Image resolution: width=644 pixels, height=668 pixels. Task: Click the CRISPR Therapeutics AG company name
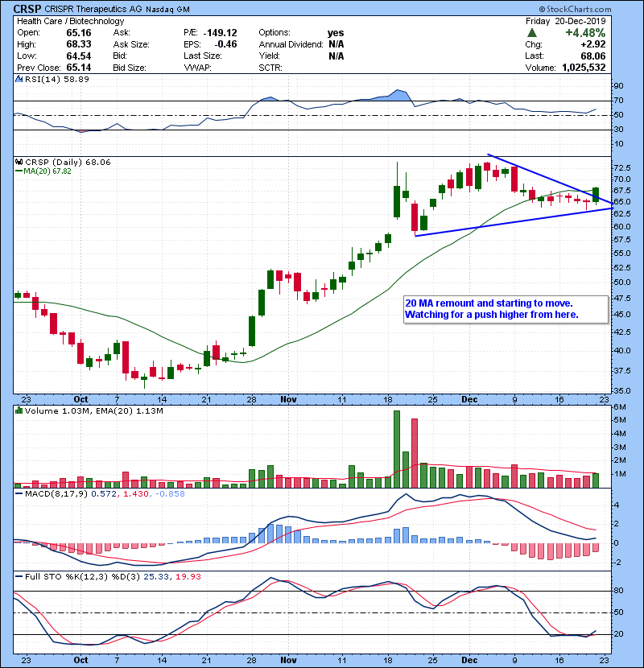tap(93, 9)
